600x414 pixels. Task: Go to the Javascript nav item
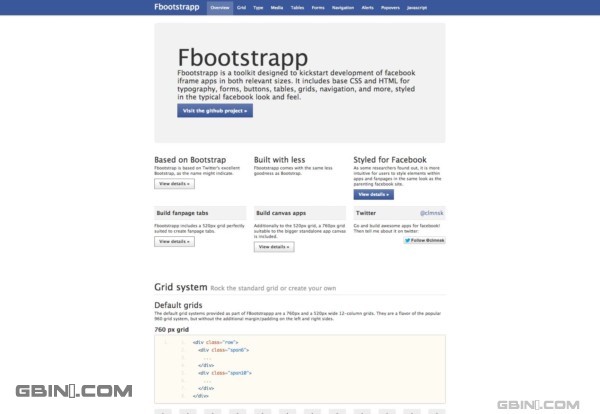coord(418,7)
